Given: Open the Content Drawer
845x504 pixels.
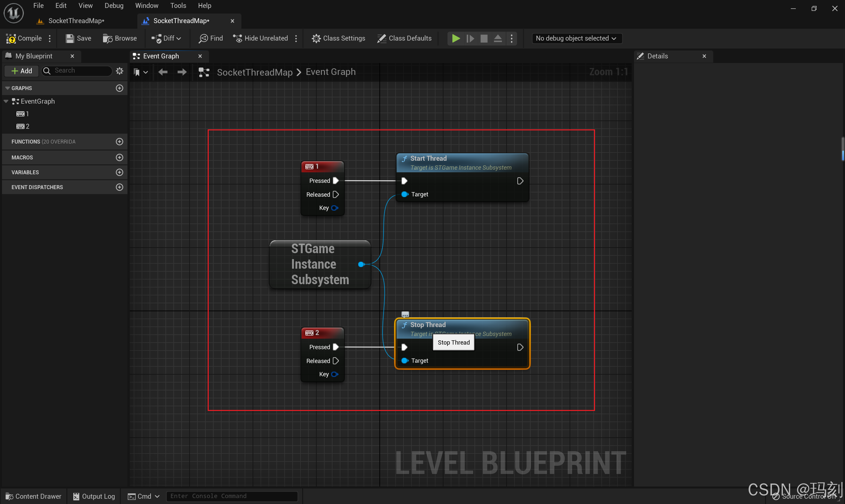Looking at the screenshot, I should point(34,496).
